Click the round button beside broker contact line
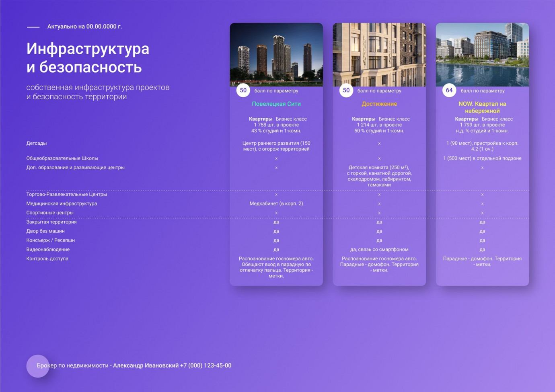This screenshot has height=392, width=555. click(38, 366)
